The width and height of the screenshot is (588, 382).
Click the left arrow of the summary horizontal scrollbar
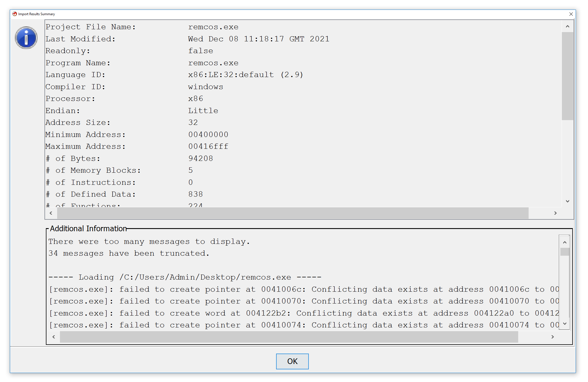click(x=51, y=213)
